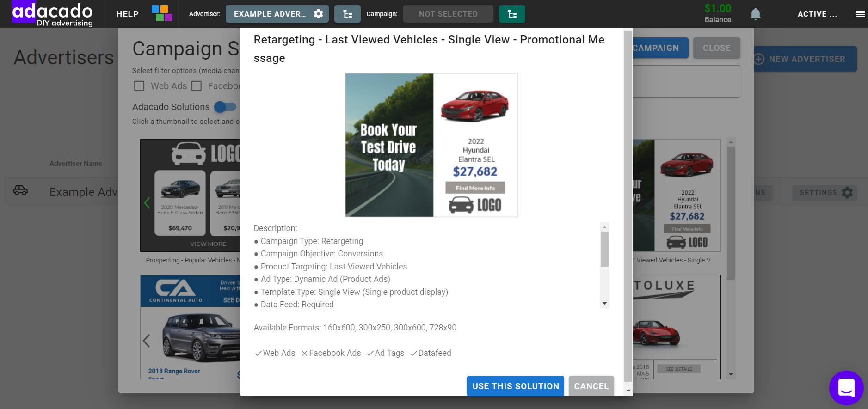Click the green previous arrow on thumbnail
868x409 pixels.
[147, 202]
